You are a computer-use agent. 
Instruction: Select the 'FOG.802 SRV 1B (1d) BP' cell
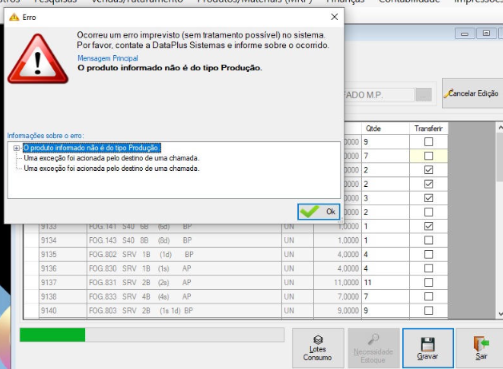point(184,254)
